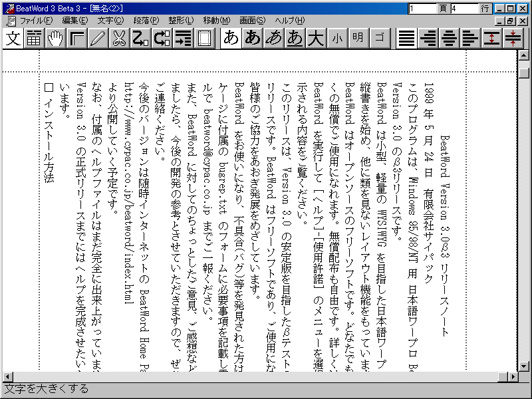
Task: Toggle bold あ character style
Action: point(253,38)
